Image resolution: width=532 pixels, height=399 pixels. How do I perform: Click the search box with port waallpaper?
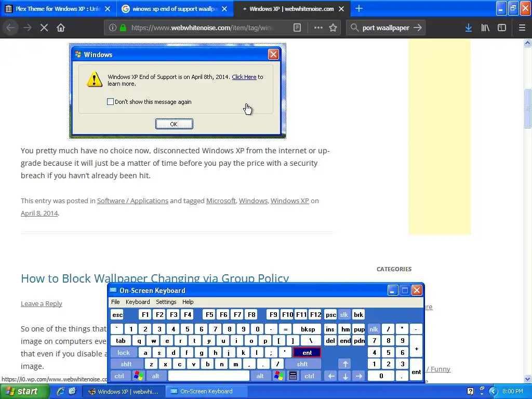(386, 28)
